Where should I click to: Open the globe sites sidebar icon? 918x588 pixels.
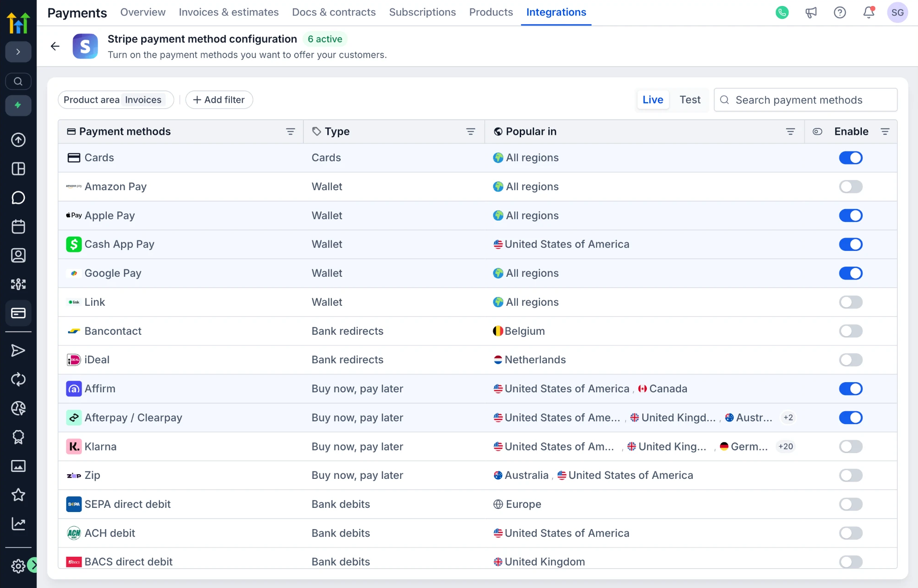click(18, 408)
